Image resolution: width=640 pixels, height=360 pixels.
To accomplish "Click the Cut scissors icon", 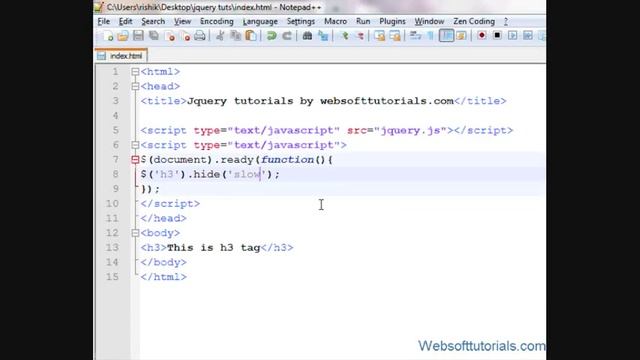I will click(220, 36).
